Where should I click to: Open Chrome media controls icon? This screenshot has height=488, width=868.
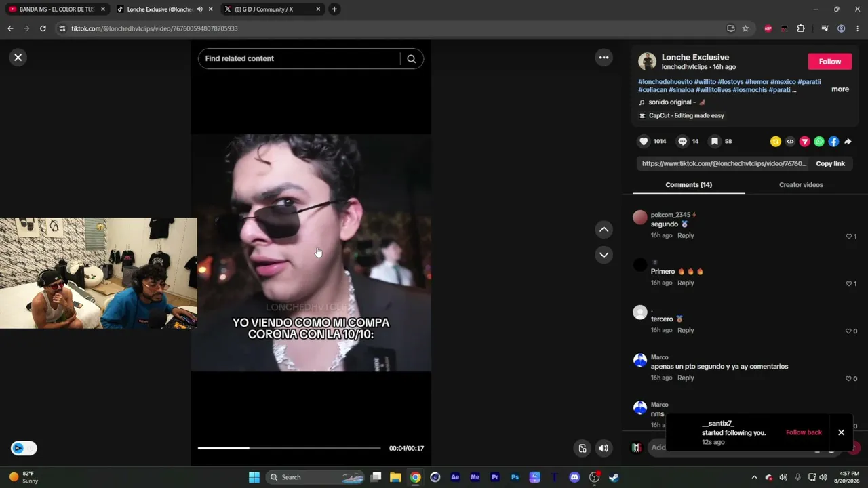[x=825, y=28]
